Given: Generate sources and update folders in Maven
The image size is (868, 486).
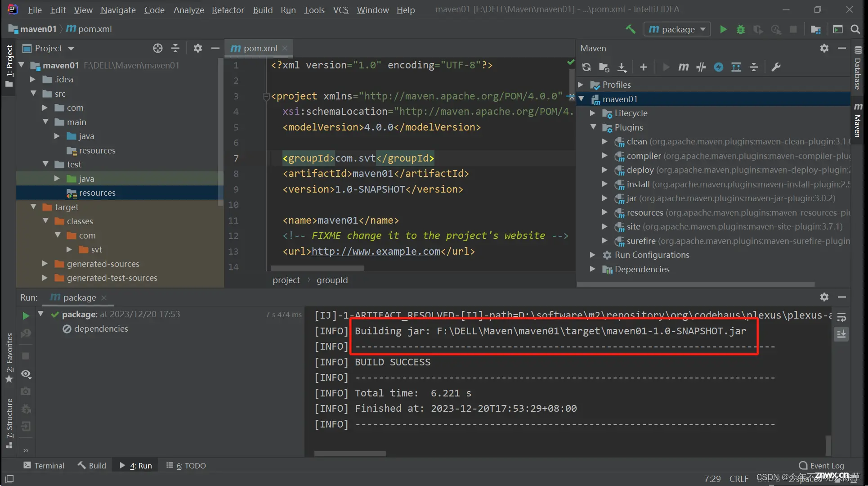Looking at the screenshot, I should coord(604,67).
